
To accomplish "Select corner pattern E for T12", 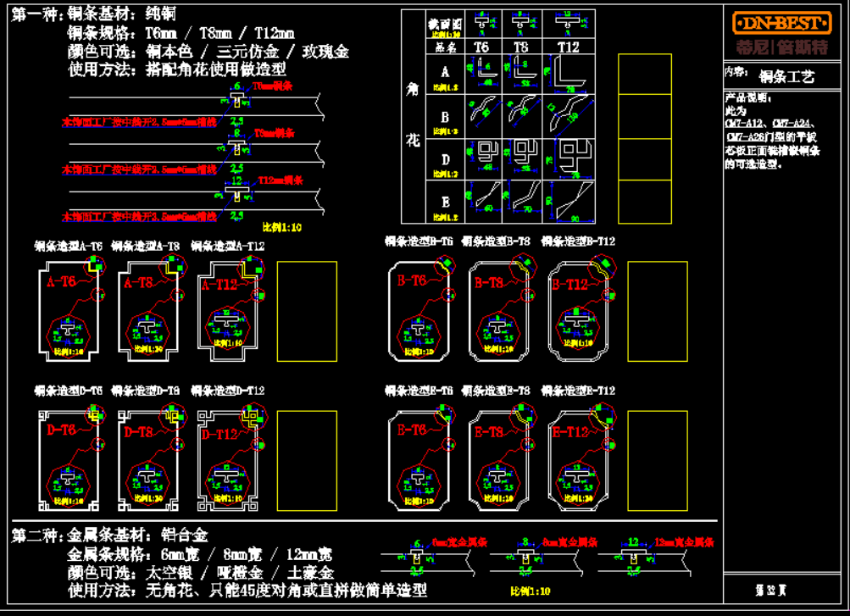I will point(568,199).
